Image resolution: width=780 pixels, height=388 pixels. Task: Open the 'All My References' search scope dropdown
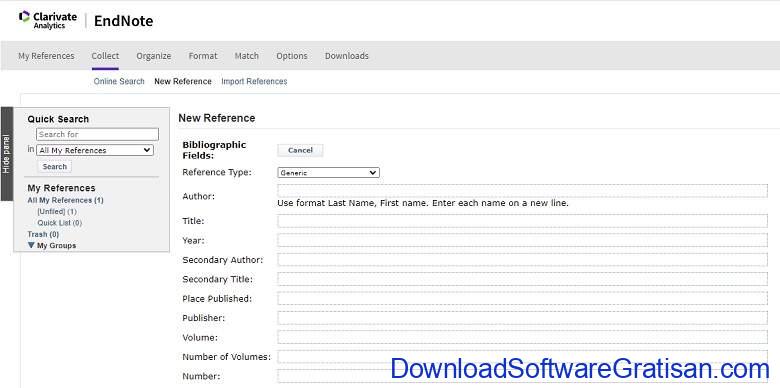point(95,150)
